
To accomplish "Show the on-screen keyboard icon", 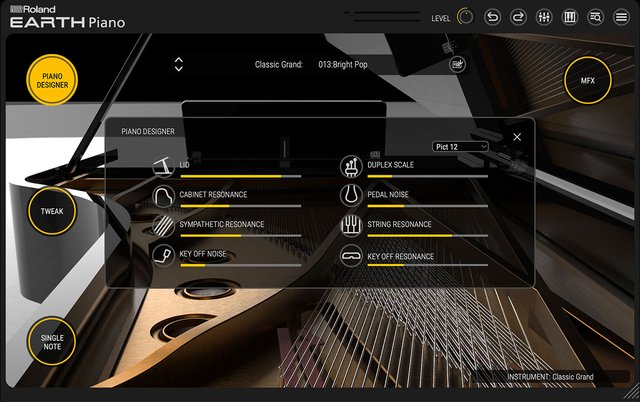I will [569, 17].
